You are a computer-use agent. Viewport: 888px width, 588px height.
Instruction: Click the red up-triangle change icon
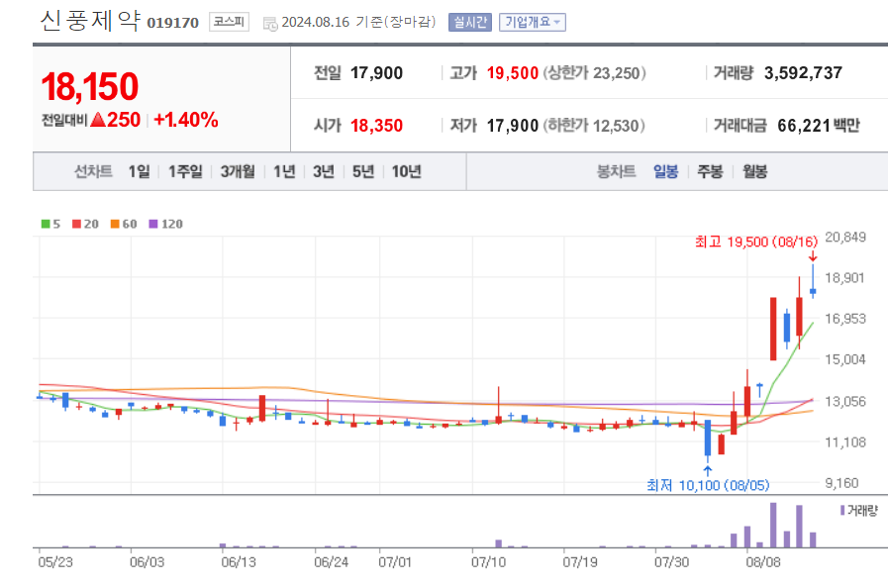(x=98, y=120)
